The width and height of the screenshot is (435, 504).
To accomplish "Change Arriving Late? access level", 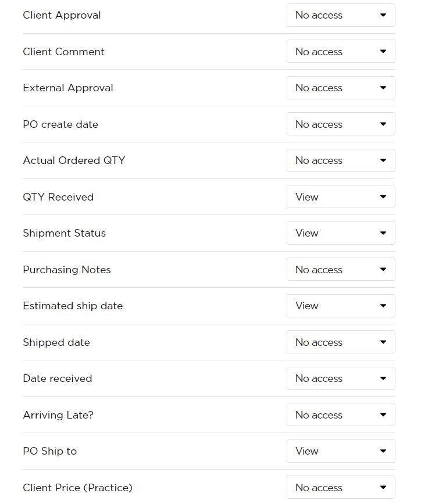I will 341,414.
